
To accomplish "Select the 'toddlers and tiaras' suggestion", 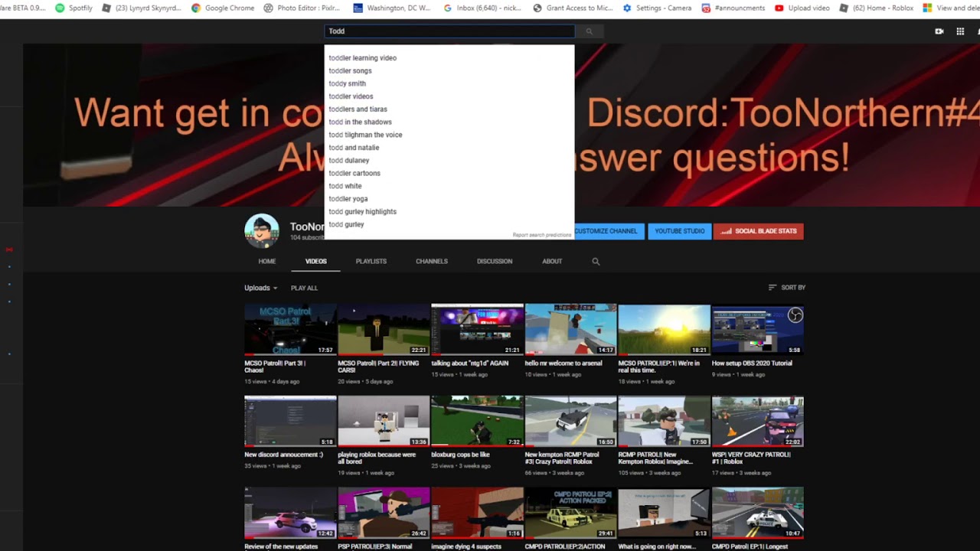I will tap(449, 109).
